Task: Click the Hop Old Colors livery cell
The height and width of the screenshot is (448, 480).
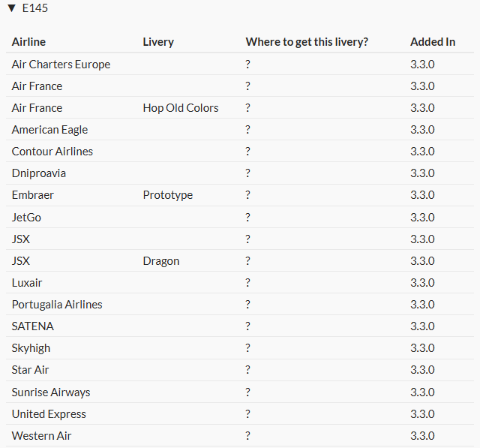Action: (181, 108)
